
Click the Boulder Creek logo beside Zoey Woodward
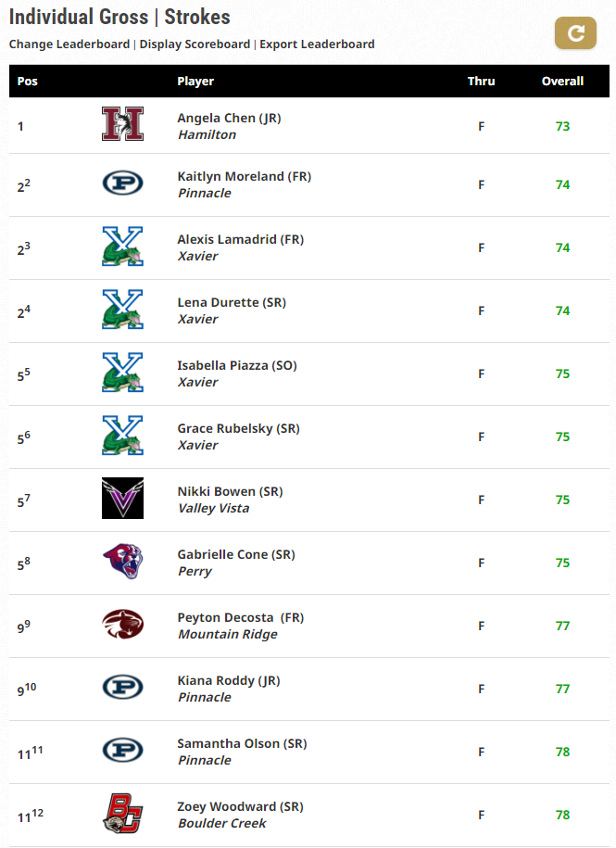tap(122, 814)
